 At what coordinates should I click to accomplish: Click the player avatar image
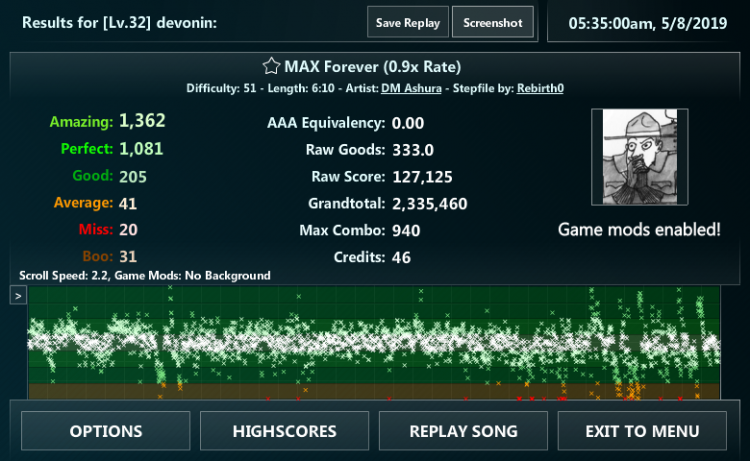click(639, 157)
